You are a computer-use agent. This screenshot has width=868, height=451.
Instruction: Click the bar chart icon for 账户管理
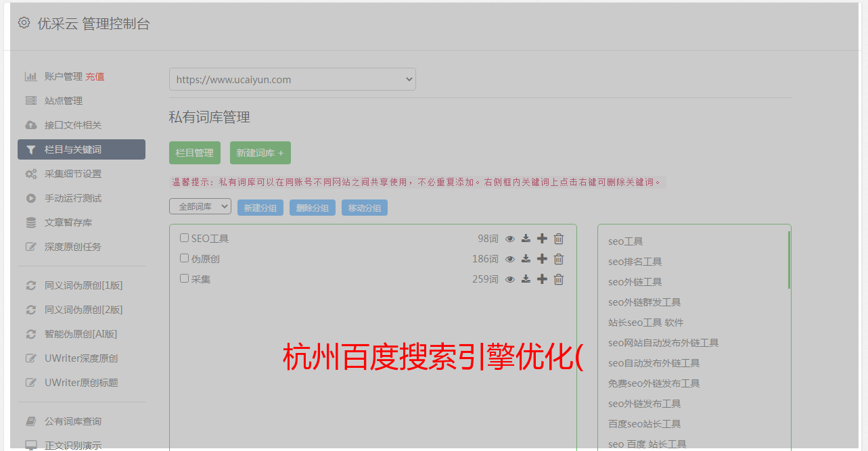click(30, 76)
